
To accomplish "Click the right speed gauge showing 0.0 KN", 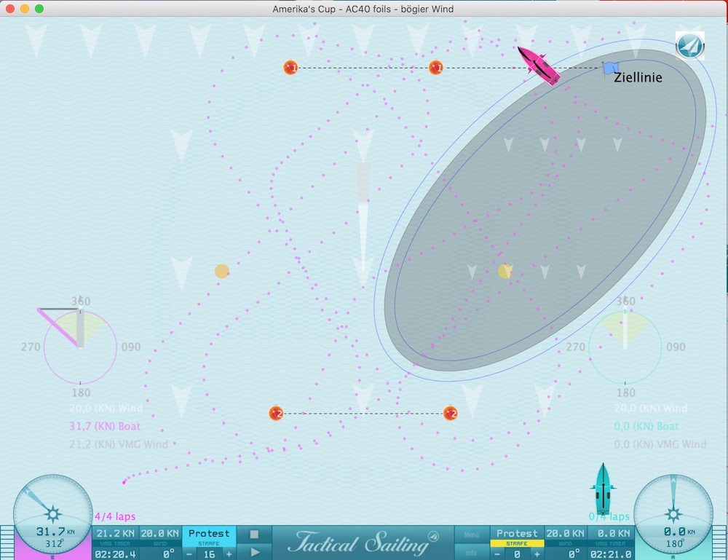I will [675, 513].
